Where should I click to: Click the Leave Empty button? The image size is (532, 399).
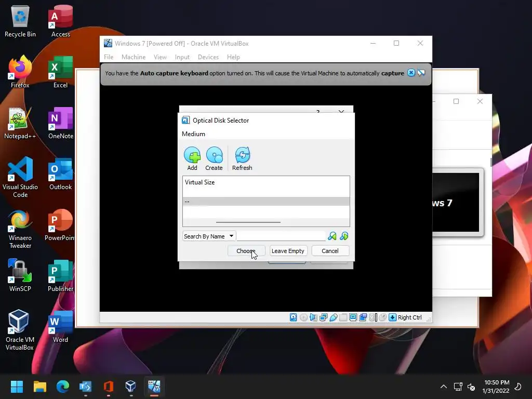[x=288, y=251]
